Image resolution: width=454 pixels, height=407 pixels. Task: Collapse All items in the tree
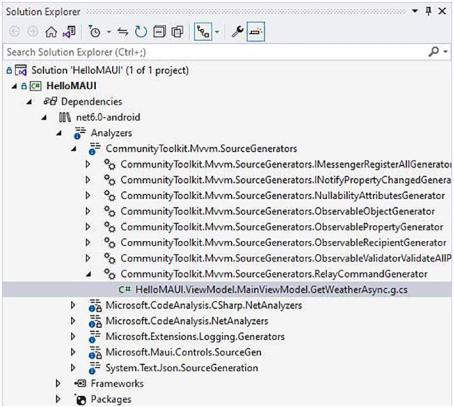pos(159,32)
